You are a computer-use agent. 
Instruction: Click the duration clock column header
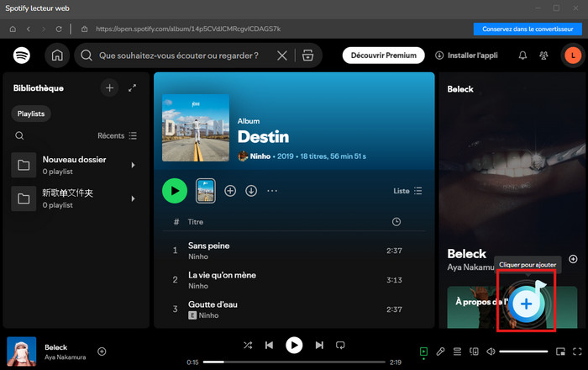(x=396, y=222)
